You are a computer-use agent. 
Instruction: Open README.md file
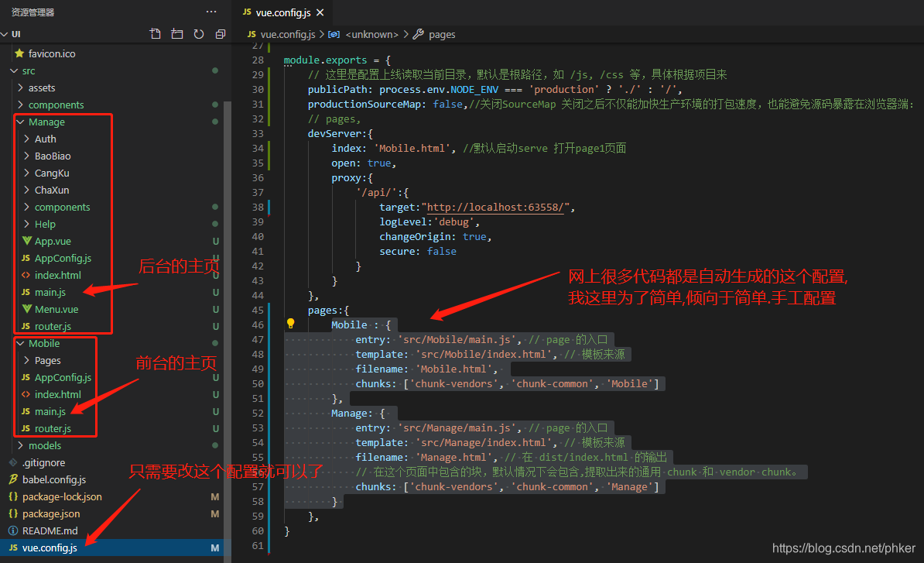(x=50, y=530)
